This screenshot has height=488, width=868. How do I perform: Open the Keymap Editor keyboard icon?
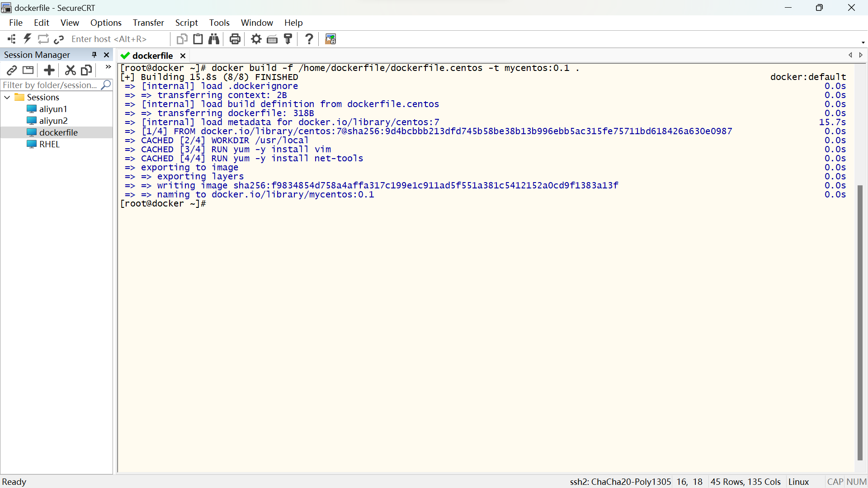click(x=272, y=39)
